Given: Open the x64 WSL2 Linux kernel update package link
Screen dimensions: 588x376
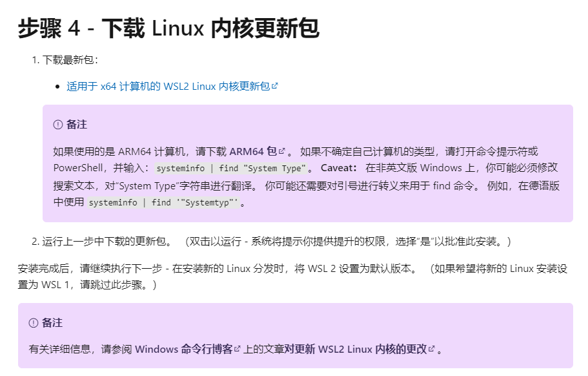Looking at the screenshot, I should tap(168, 86).
